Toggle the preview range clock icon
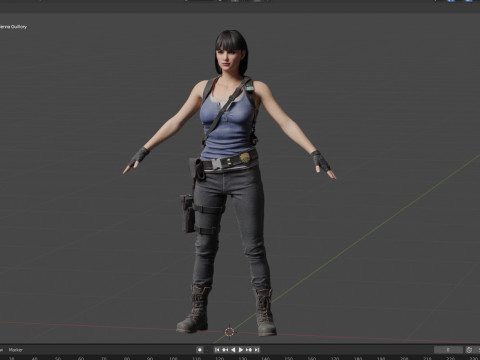Viewport: 480px width, 360px height. coord(469,350)
